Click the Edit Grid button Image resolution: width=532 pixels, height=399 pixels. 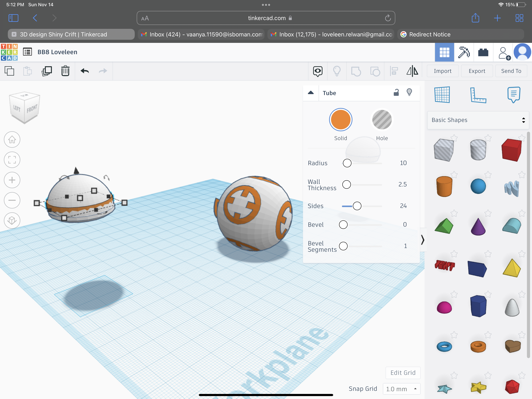click(x=403, y=373)
